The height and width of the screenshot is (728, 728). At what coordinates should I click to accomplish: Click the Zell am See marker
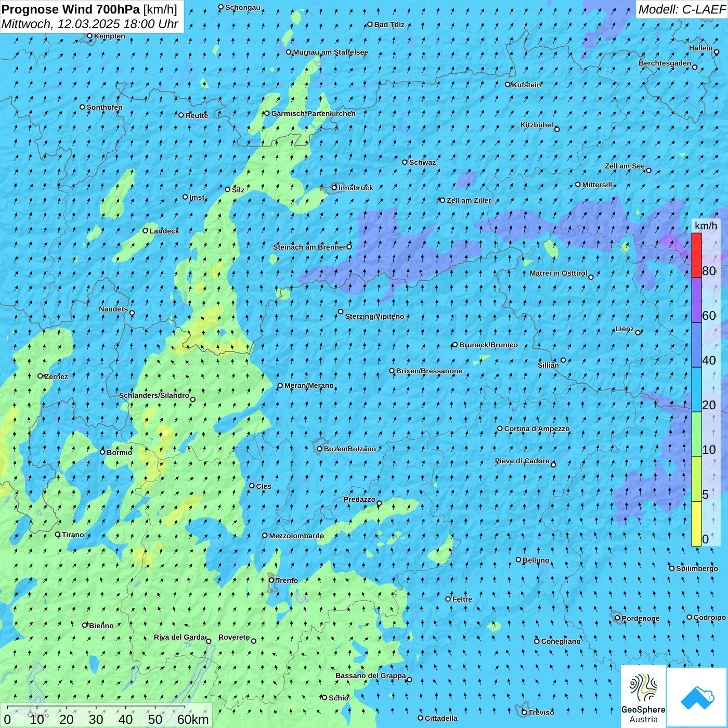click(648, 171)
